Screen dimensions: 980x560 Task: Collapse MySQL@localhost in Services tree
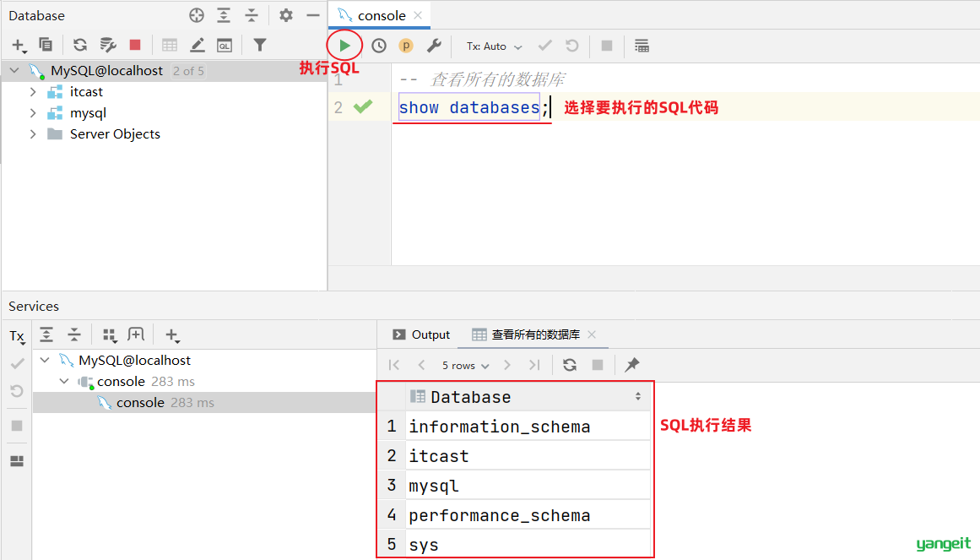pyautogui.click(x=45, y=361)
